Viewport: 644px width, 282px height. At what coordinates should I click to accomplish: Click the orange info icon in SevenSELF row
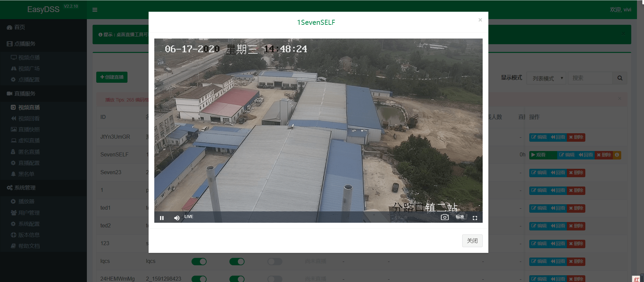pyautogui.click(x=617, y=155)
